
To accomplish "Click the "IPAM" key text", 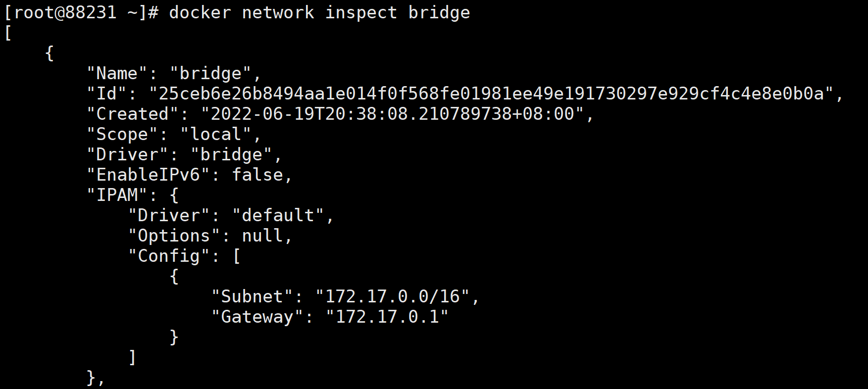I will (117, 195).
